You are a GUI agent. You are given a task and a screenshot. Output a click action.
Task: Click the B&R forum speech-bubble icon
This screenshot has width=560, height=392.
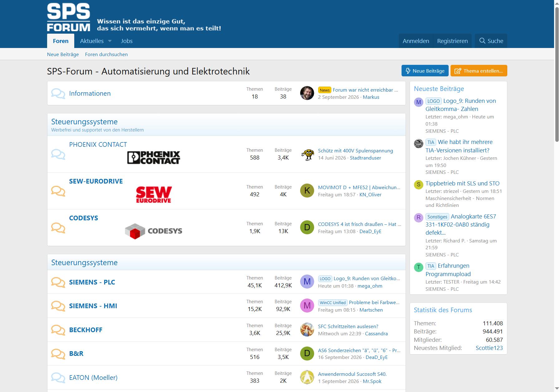58,354
